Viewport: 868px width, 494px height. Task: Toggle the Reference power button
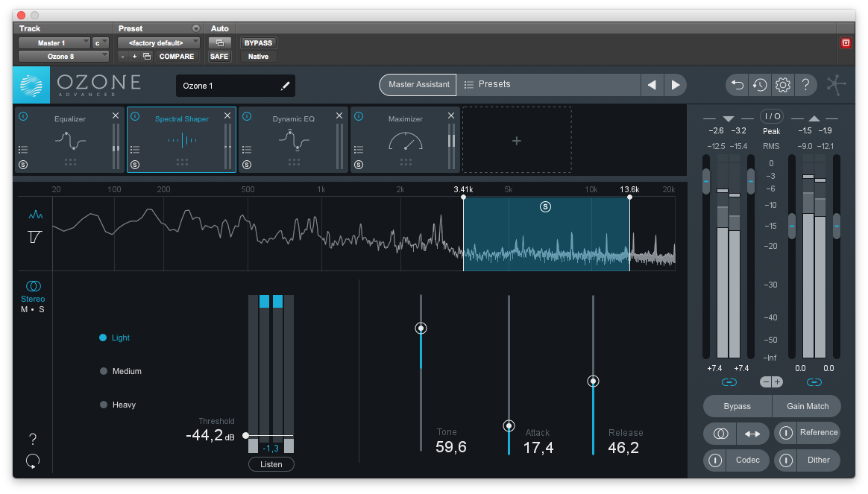(x=786, y=433)
